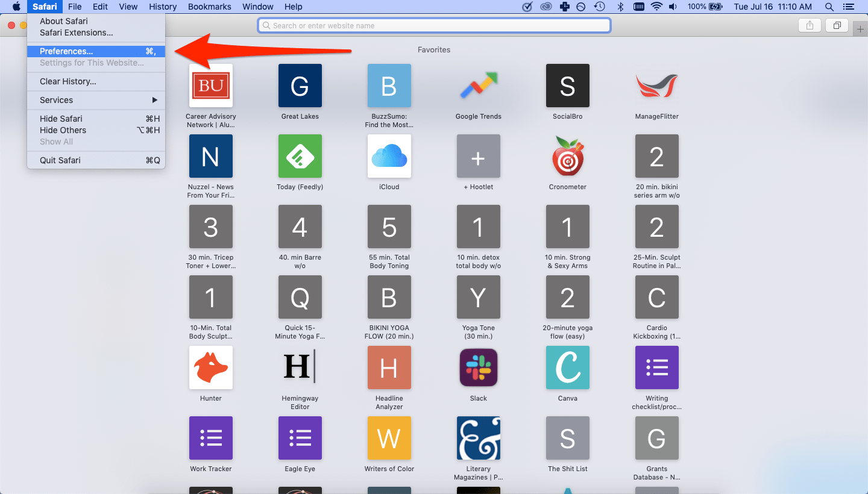
Task: Select About Safari menu entry
Action: click(x=96, y=21)
